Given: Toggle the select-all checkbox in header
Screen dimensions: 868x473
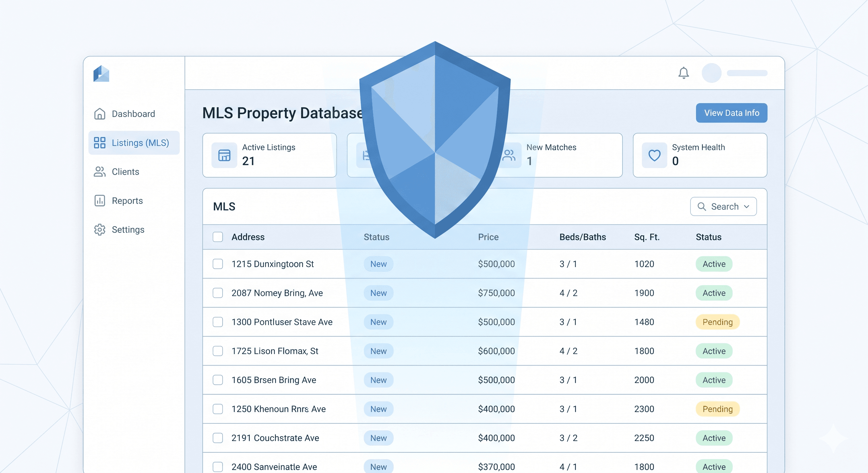Looking at the screenshot, I should click(218, 237).
